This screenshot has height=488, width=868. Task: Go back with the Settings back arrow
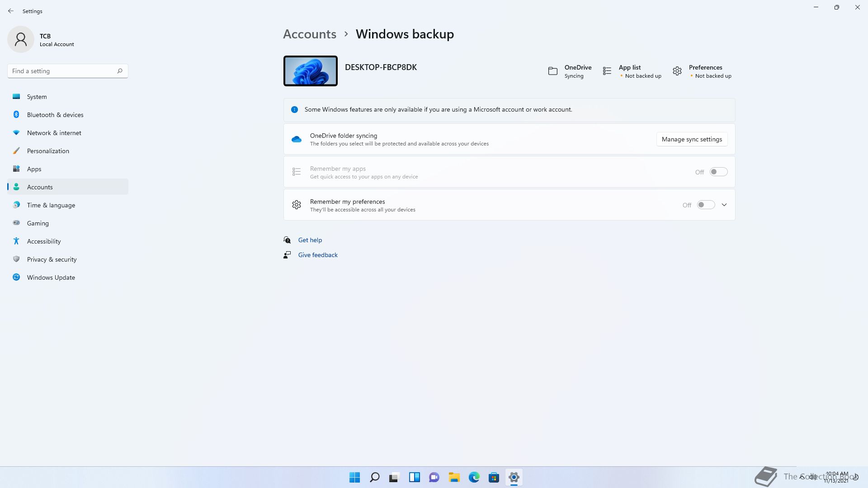[11, 11]
